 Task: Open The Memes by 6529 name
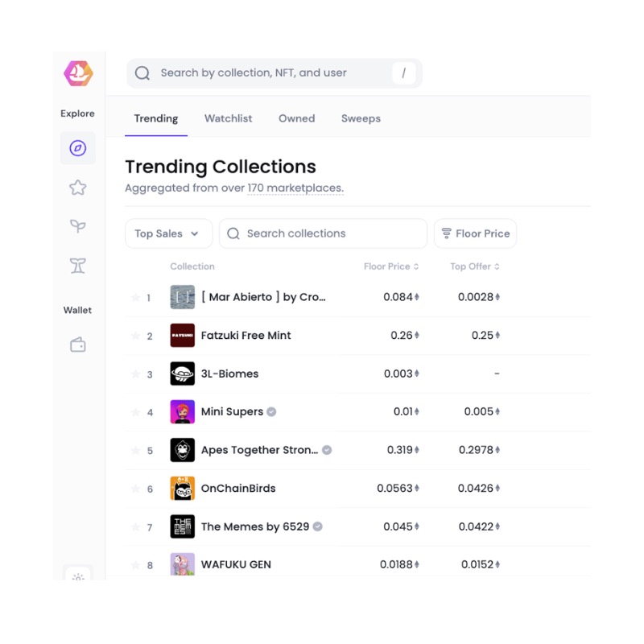tap(255, 526)
